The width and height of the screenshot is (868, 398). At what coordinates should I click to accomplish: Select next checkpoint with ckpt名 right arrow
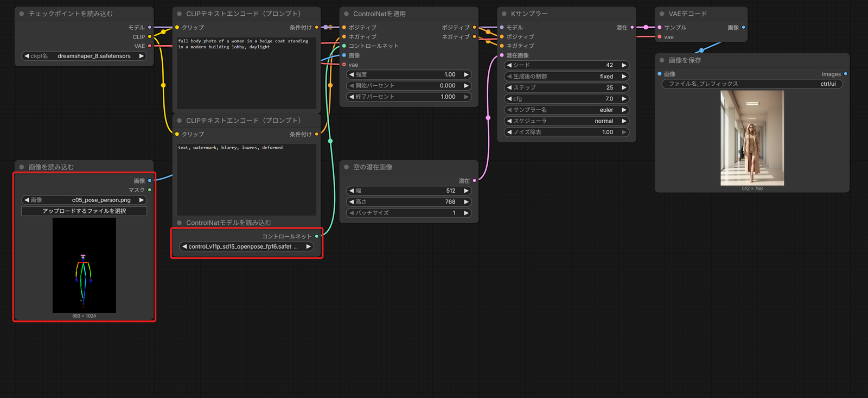[x=142, y=56]
